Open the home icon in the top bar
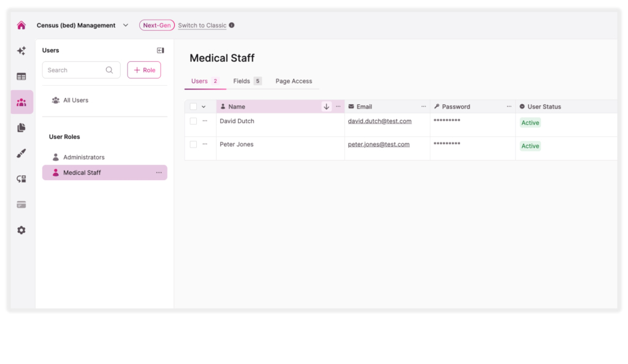This screenshot has width=628, height=364. [x=21, y=25]
